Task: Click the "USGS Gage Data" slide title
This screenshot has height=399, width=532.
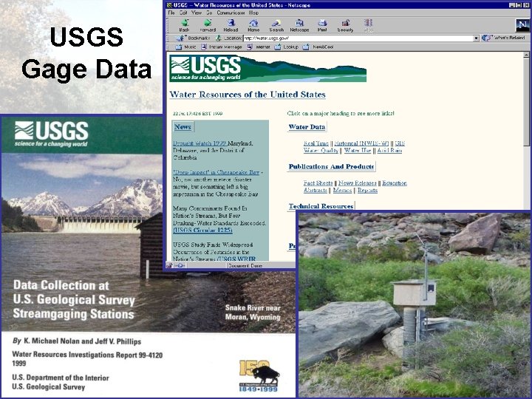Action: point(86,53)
